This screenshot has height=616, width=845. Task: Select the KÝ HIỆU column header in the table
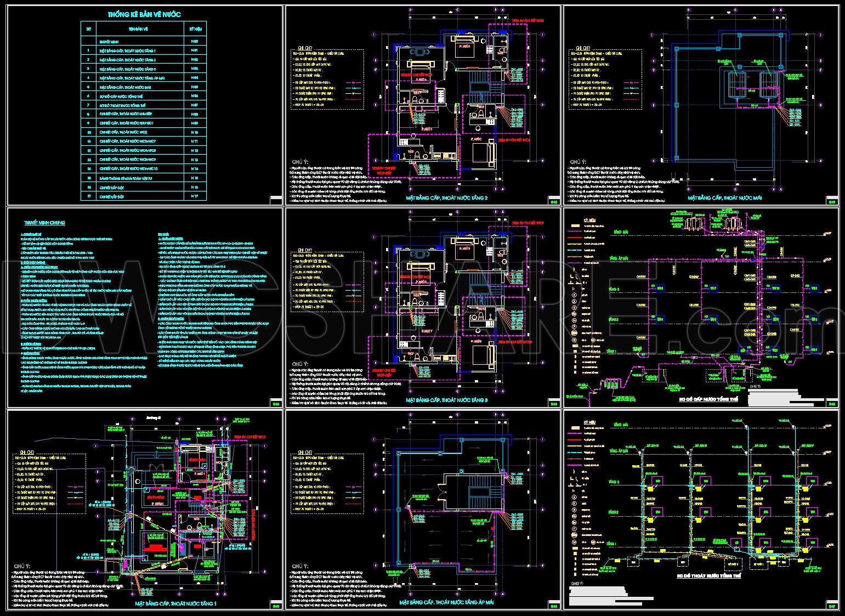195,29
